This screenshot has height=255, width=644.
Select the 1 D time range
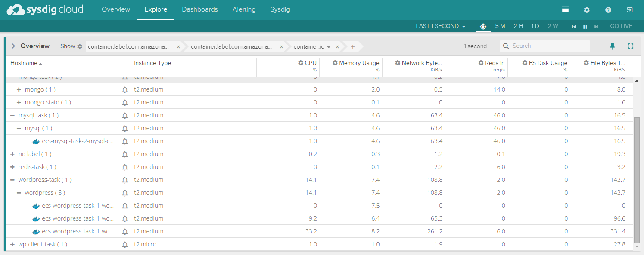(x=535, y=26)
